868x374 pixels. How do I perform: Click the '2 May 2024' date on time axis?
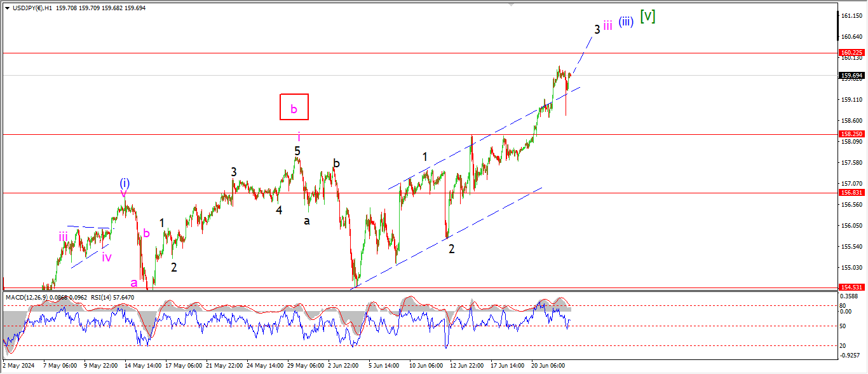click(17, 366)
